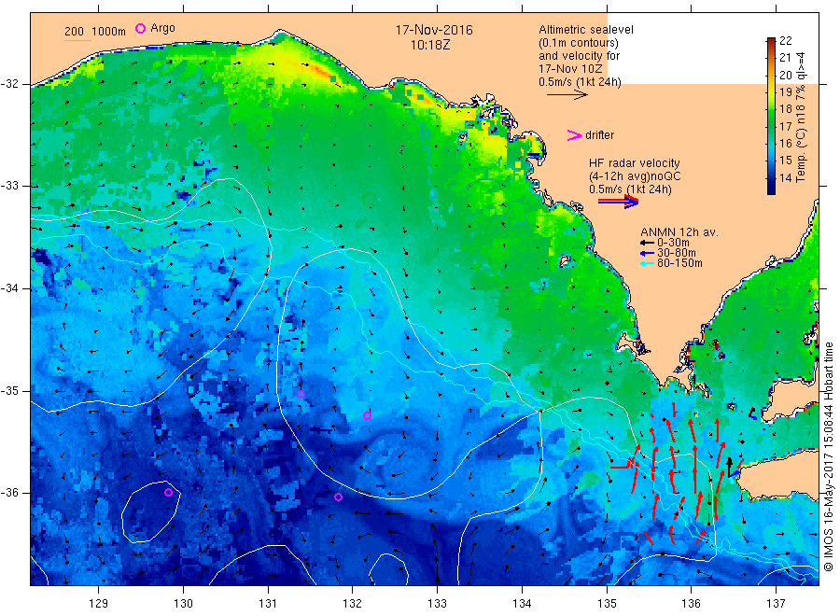Click the Argo float near 131.8, -36

coord(338,497)
